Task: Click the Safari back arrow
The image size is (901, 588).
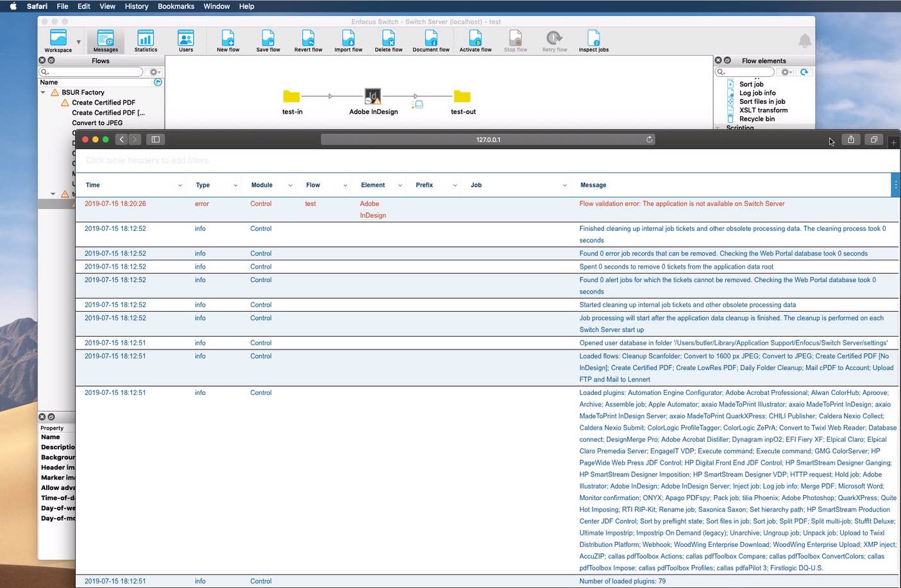Action: click(122, 139)
